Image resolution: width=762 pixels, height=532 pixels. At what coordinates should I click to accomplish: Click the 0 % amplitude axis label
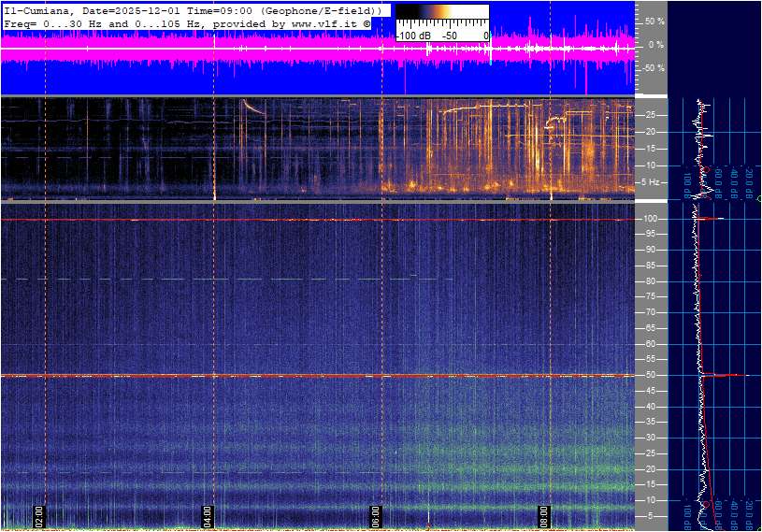[x=656, y=44]
